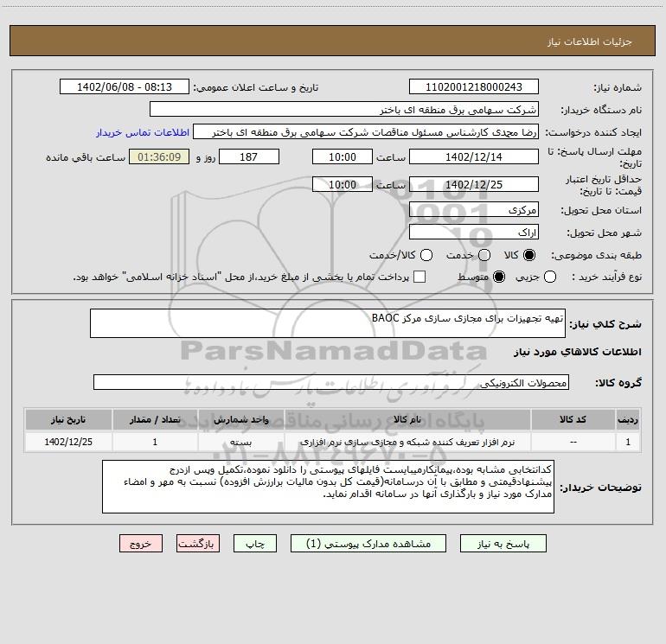Screen dimensions: 666x644
Task: Click the delivery city field اراک
Action: [474, 233]
